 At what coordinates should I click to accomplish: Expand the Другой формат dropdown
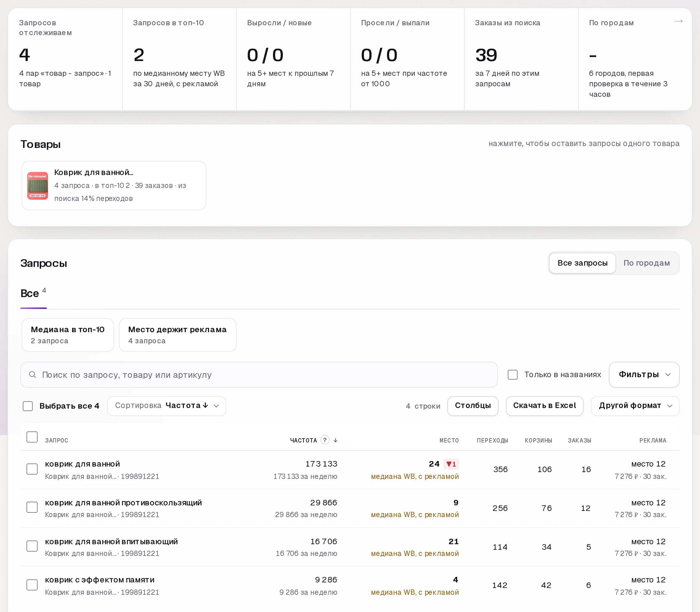point(635,406)
